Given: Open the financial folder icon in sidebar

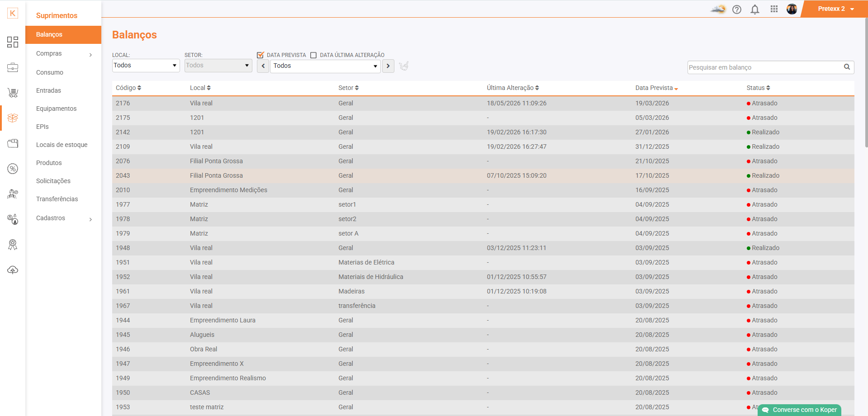Looking at the screenshot, I should pyautogui.click(x=13, y=143).
